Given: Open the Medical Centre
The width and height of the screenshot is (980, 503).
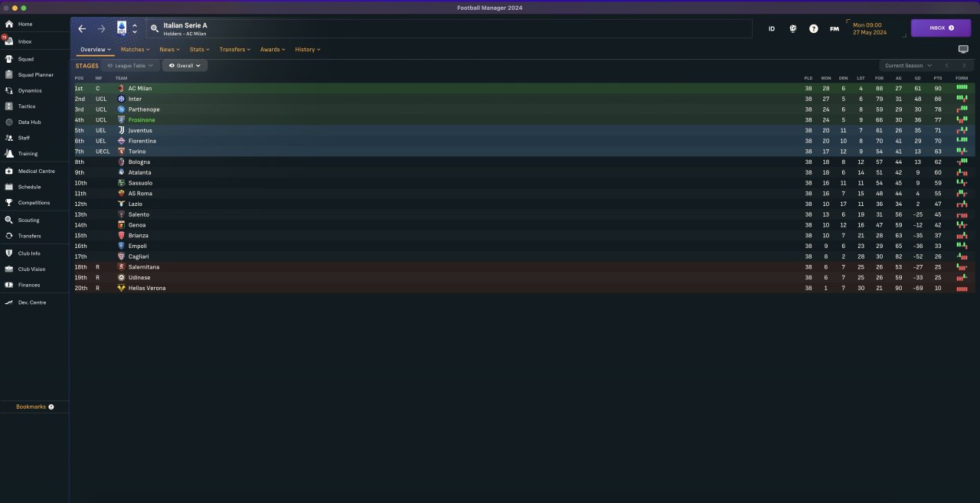Looking at the screenshot, I should point(37,171).
